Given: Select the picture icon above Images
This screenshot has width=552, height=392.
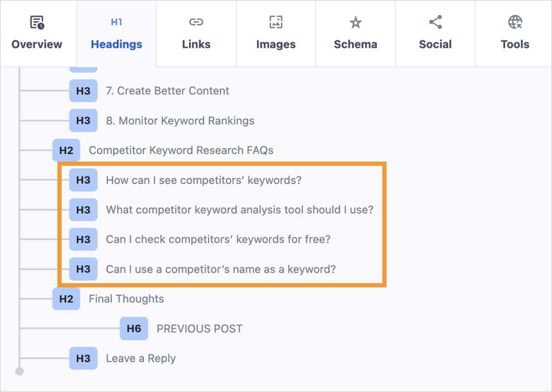Looking at the screenshot, I should coord(276,22).
